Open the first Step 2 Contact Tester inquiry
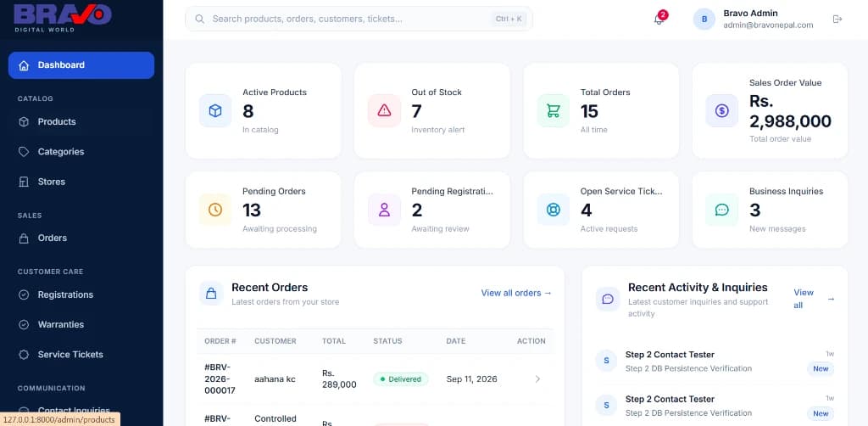The height and width of the screenshot is (426, 868). [715, 362]
